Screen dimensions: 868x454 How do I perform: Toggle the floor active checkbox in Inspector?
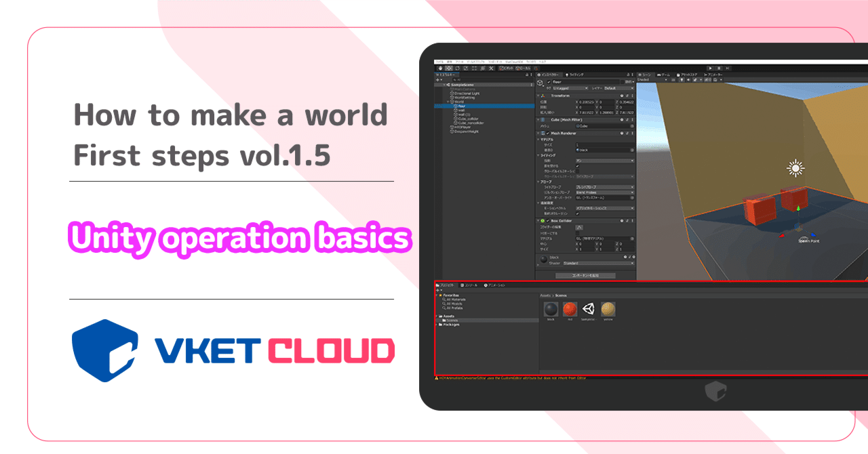point(548,82)
